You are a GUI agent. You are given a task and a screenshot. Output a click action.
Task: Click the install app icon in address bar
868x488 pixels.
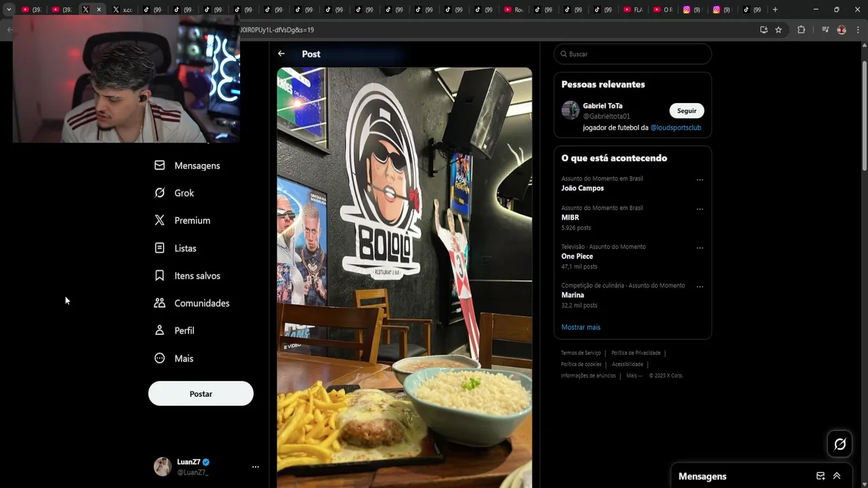764,30
